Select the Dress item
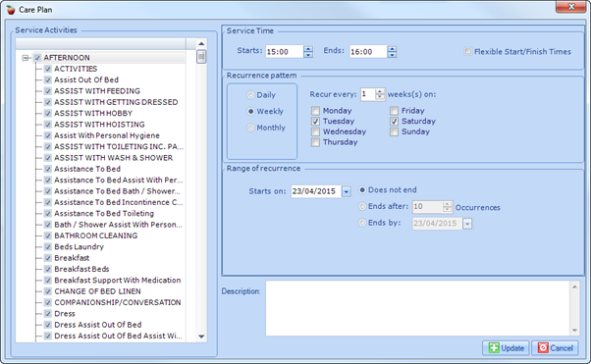This screenshot has height=364, width=591. pyautogui.click(x=65, y=314)
